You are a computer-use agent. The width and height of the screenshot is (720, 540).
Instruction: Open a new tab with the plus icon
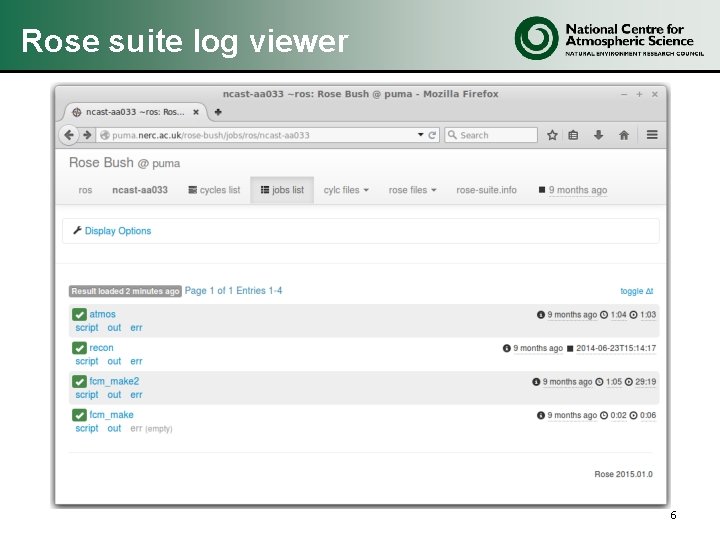tap(218, 112)
